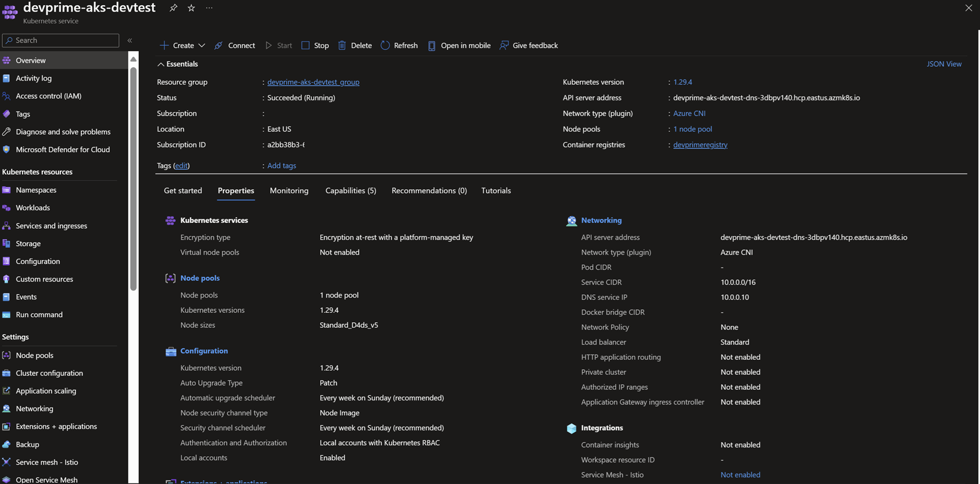The image size is (980, 484).
Task: Click the Namespaces icon
Action: [6, 190]
